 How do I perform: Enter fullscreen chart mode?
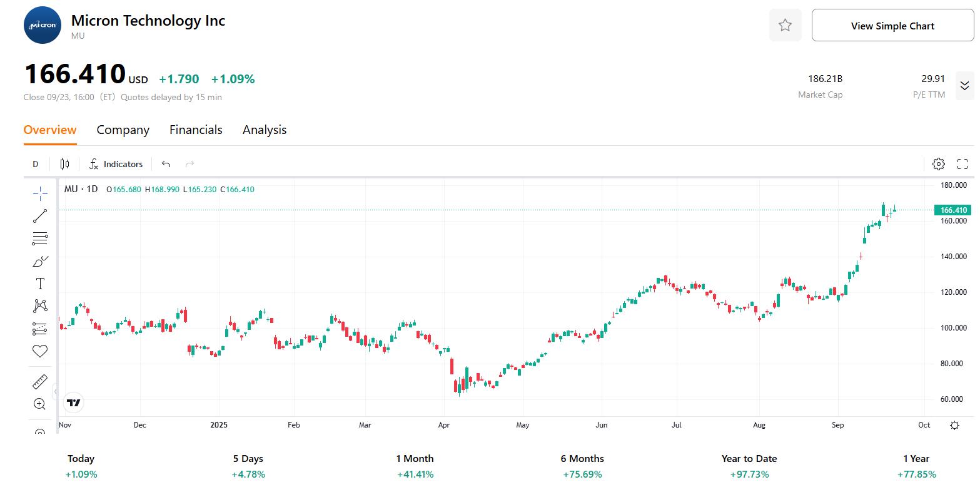click(x=962, y=163)
